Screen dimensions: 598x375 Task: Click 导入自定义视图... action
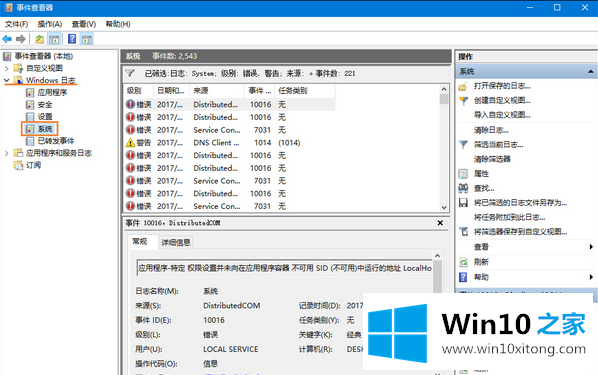[x=502, y=115]
